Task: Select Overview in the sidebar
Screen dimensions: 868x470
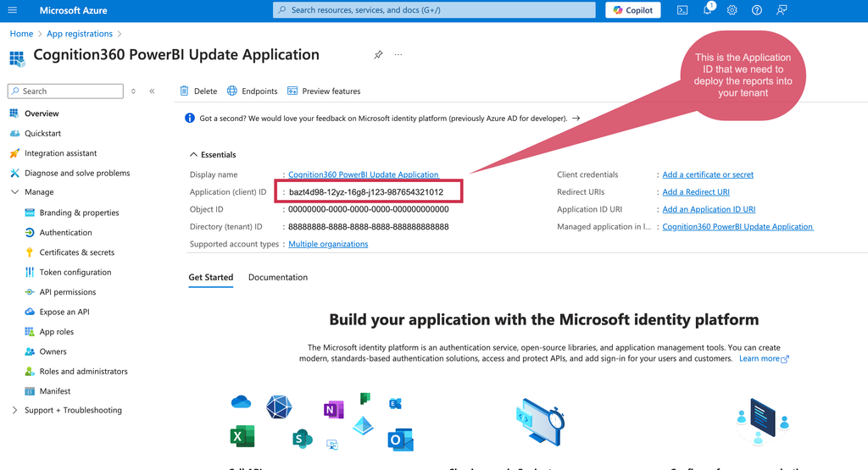Action: (42, 113)
